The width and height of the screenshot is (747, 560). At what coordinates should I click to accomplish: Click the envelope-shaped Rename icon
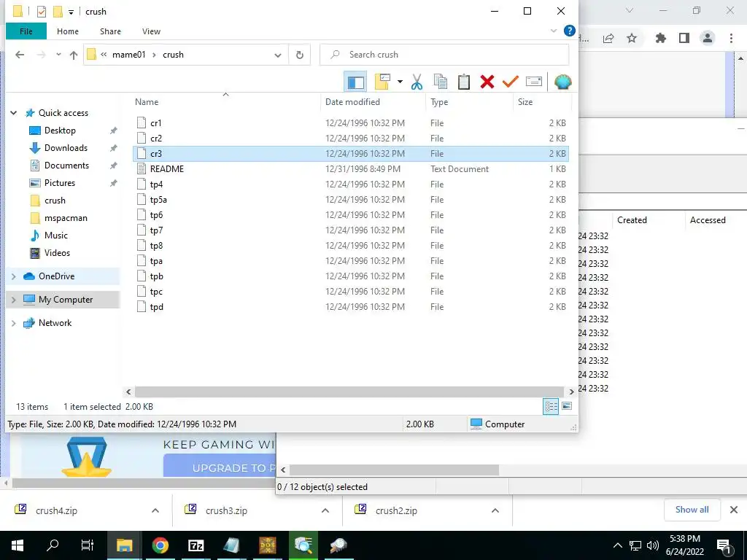point(533,82)
